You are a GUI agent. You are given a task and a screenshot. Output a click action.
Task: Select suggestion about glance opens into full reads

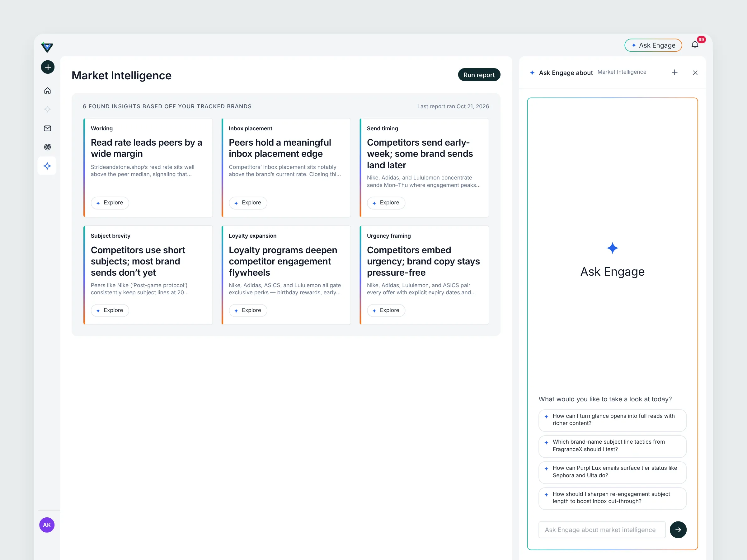tap(612, 420)
